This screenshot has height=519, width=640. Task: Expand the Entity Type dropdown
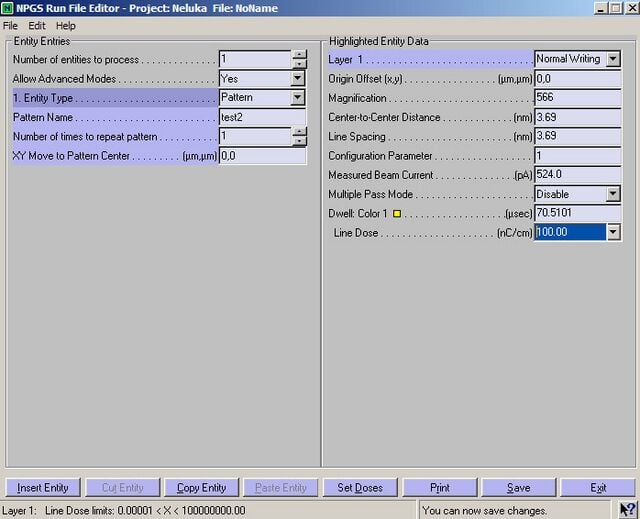pos(298,98)
